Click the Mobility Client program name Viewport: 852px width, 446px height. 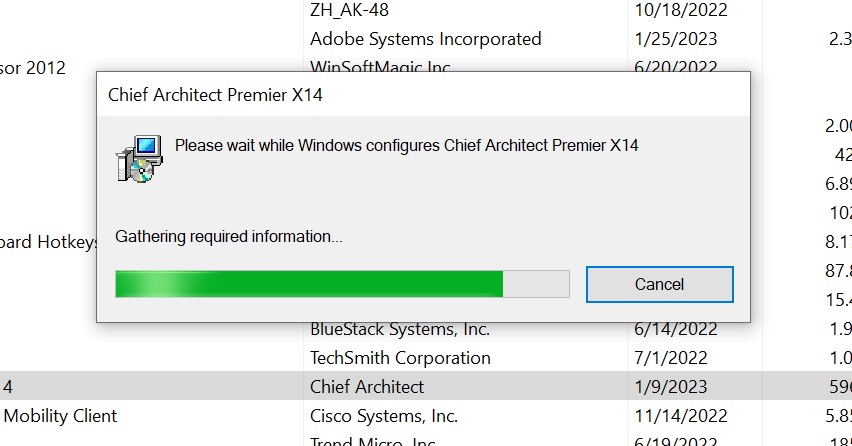[x=60, y=415]
